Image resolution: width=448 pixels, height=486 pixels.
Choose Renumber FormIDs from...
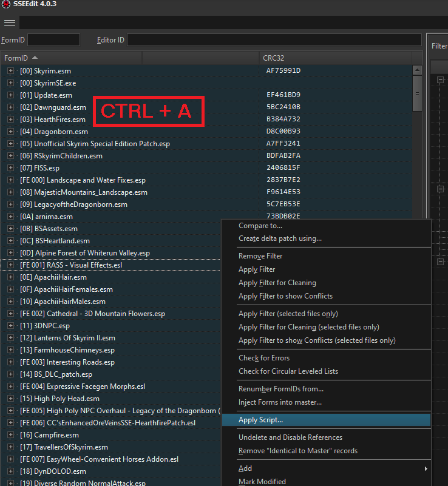(x=327, y=389)
